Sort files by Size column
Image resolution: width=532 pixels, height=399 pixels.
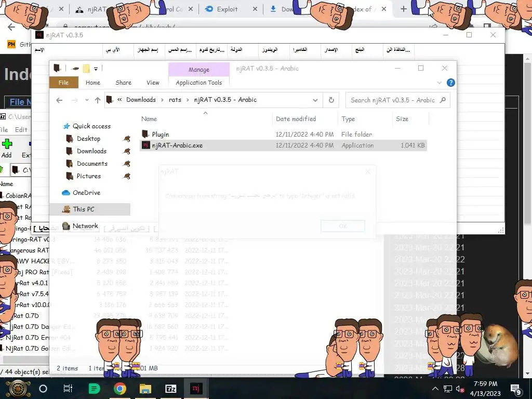(402, 119)
